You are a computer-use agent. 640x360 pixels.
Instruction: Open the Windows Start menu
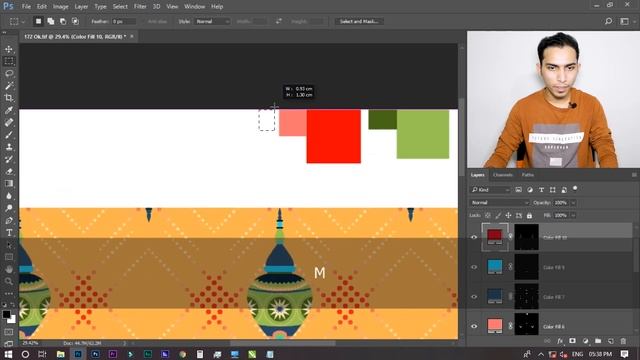[8, 354]
